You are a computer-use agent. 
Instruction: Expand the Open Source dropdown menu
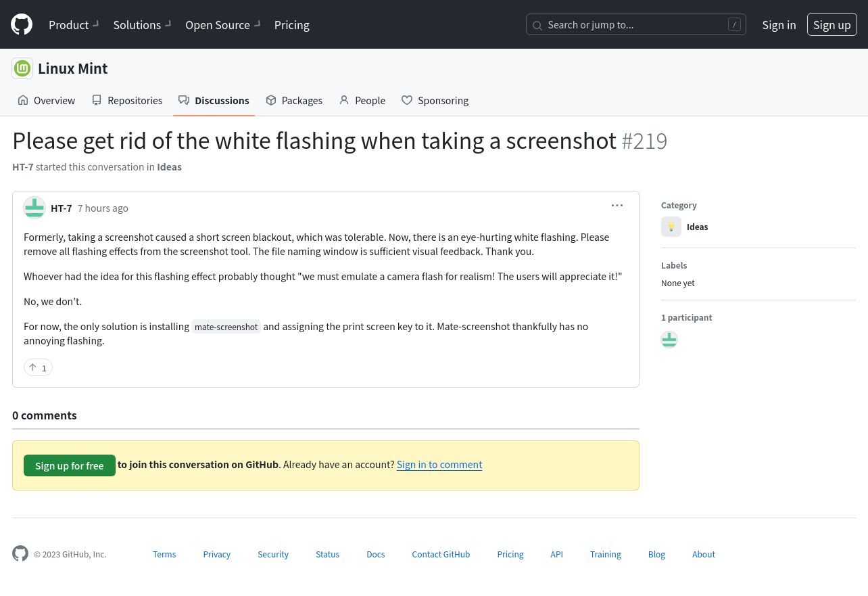(x=222, y=24)
